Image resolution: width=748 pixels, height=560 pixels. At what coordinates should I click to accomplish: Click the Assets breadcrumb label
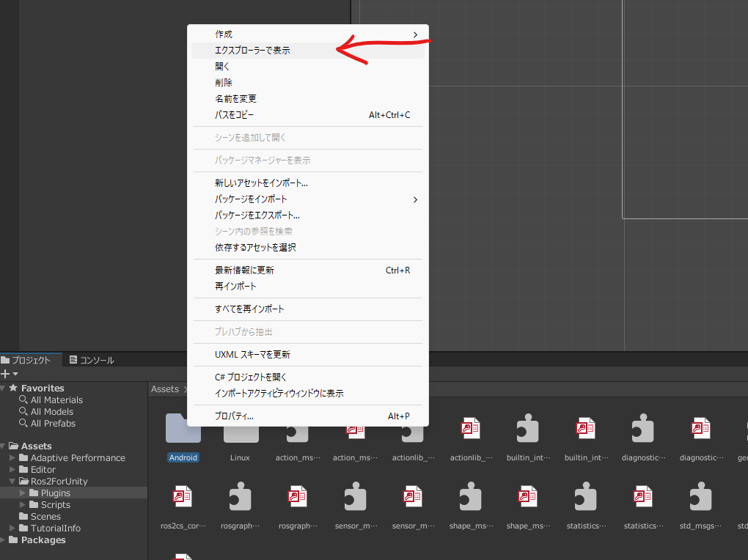pos(164,388)
